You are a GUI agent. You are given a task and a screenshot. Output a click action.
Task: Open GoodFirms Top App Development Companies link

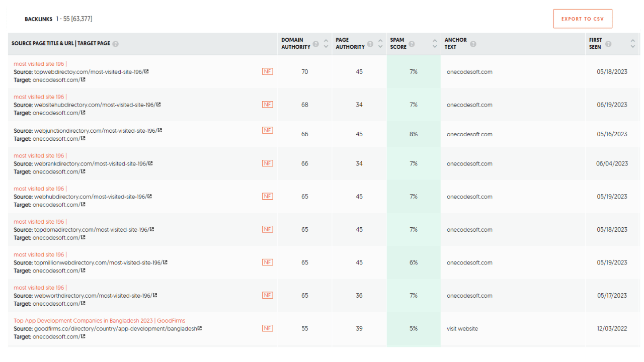[x=99, y=321]
